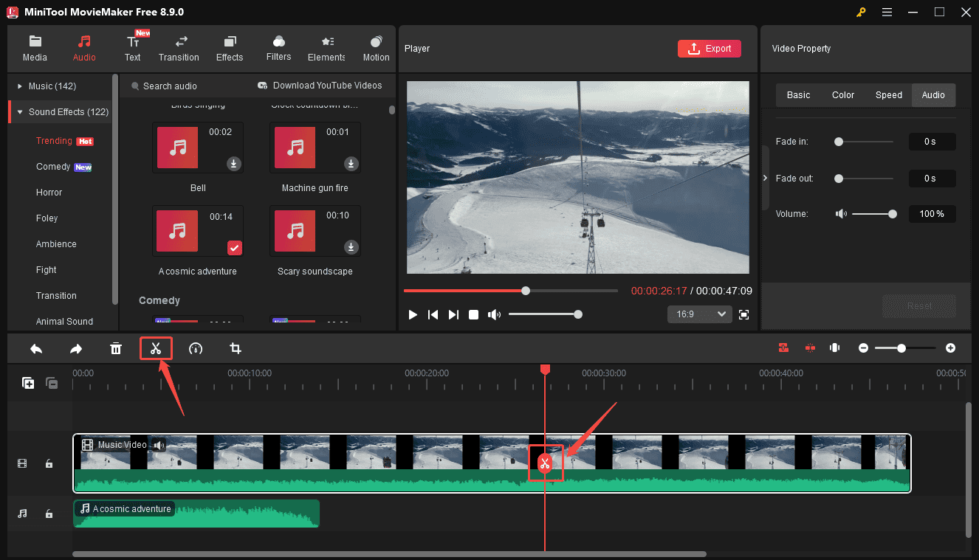Collapse the Sound Effects (122) category

[20, 112]
